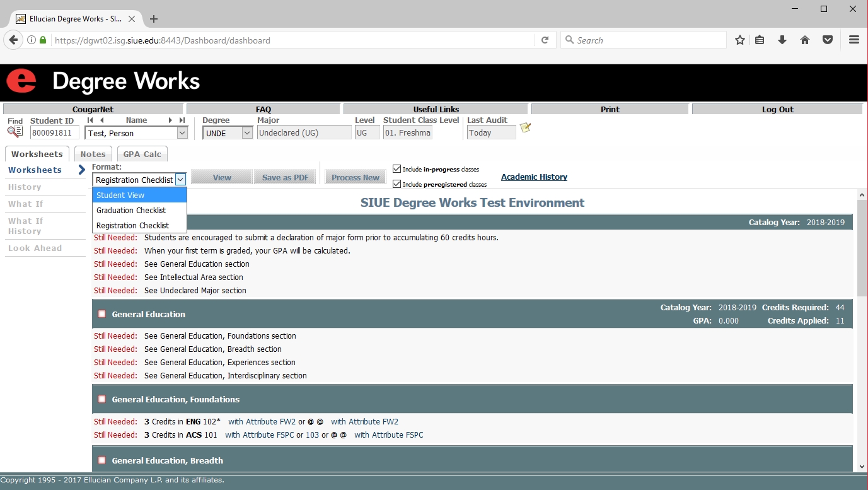Open the Academic History link
Viewport: 868px width, 490px height.
click(534, 177)
